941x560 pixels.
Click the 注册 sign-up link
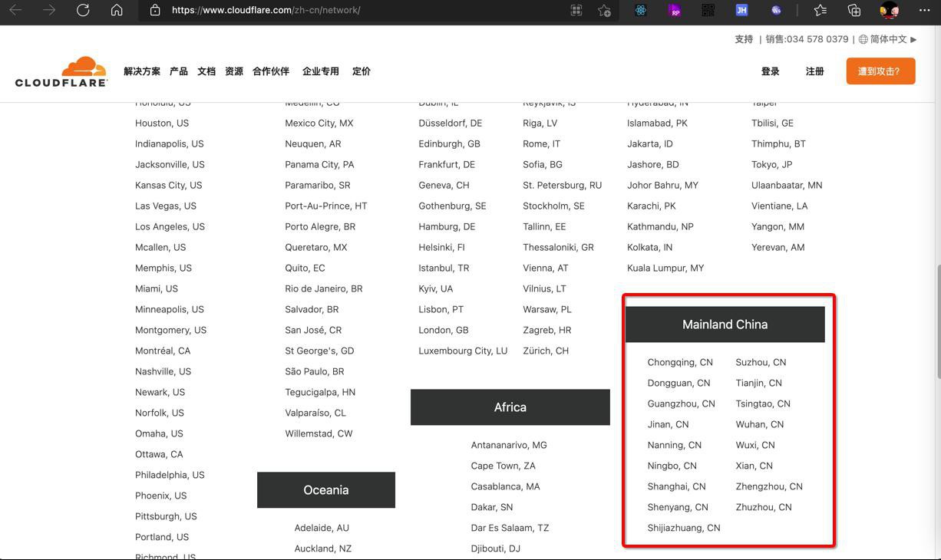(x=815, y=71)
